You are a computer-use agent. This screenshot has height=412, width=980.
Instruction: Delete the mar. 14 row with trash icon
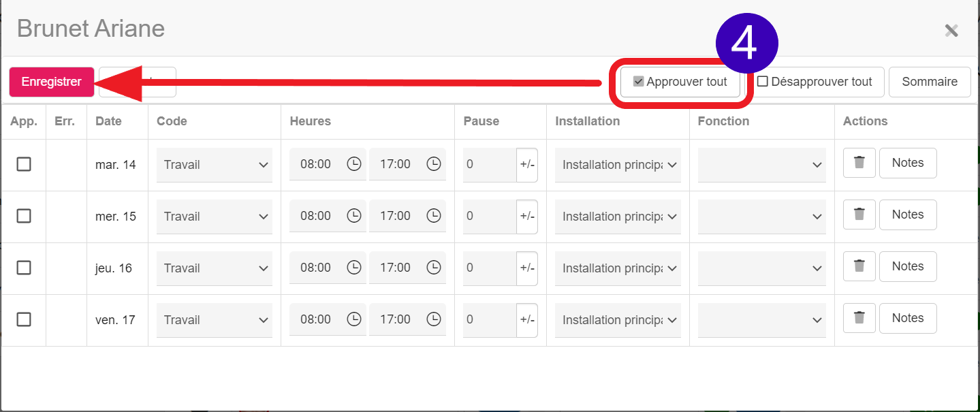point(859,163)
